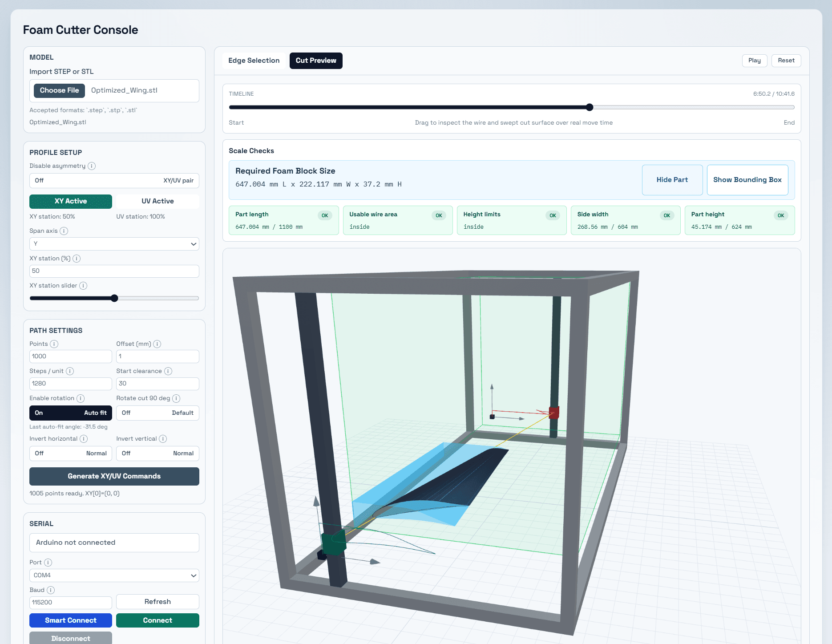This screenshot has width=832, height=644.
Task: Click the XY station slider handle
Action: point(114,298)
